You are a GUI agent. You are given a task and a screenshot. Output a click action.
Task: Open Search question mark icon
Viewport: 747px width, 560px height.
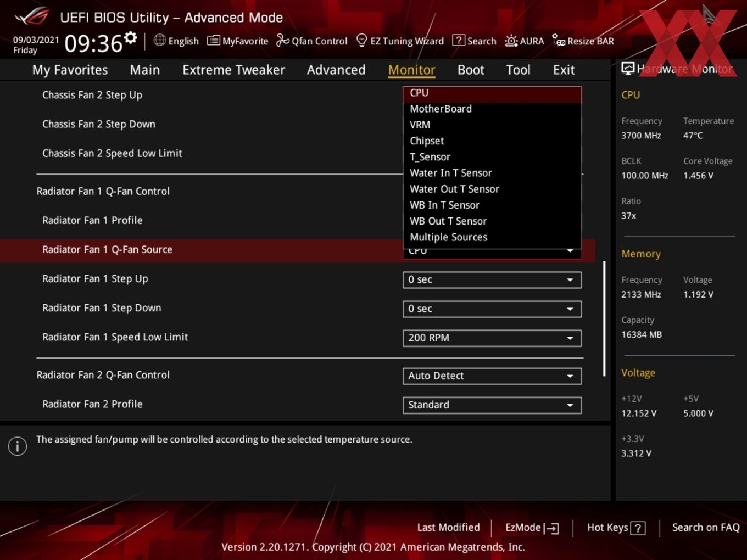point(458,41)
